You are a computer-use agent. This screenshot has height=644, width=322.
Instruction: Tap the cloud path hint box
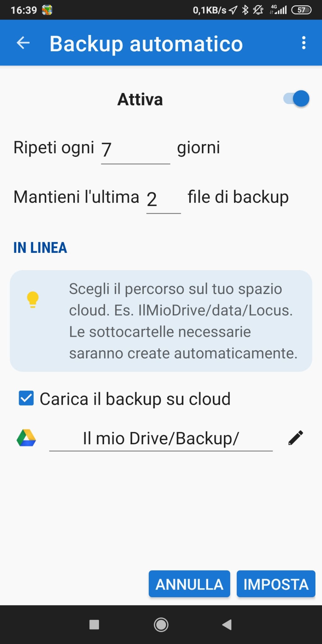coord(161,321)
